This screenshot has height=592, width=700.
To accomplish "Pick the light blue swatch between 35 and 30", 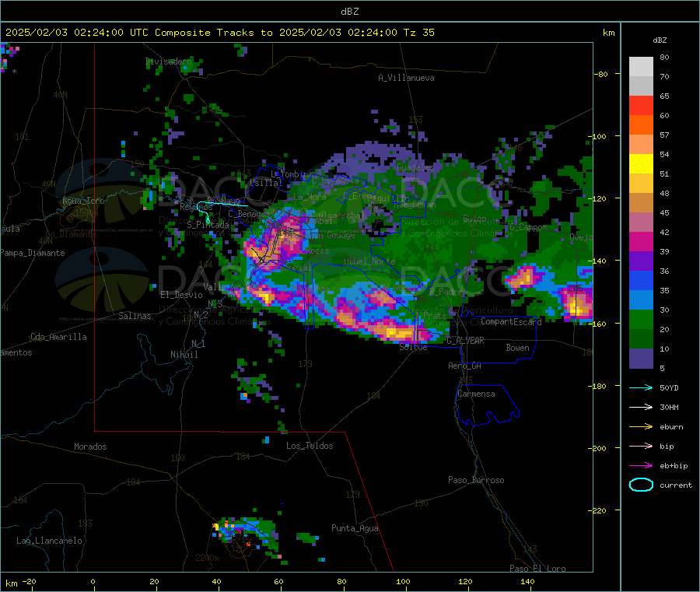I will tap(641, 300).
